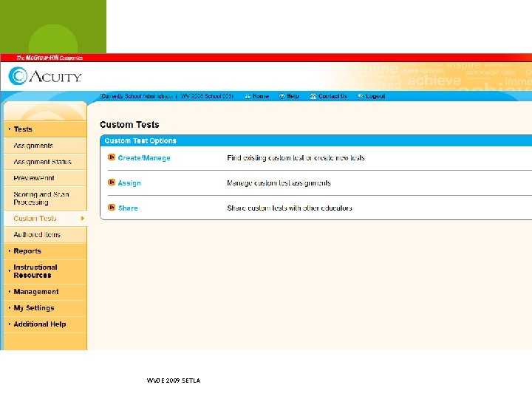Expand the Instructional Resources section
This screenshot has width=532, height=399.
(46, 271)
